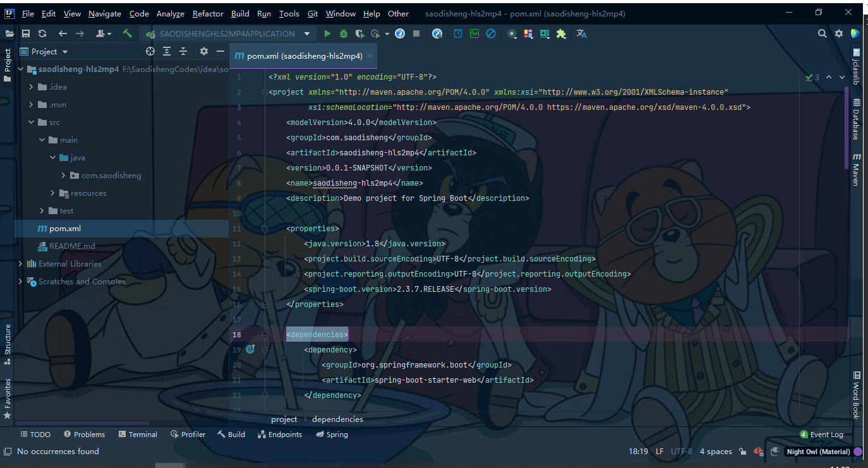Click the blue circle-slash toolbar icon
The image size is (868, 468).
click(490, 33)
